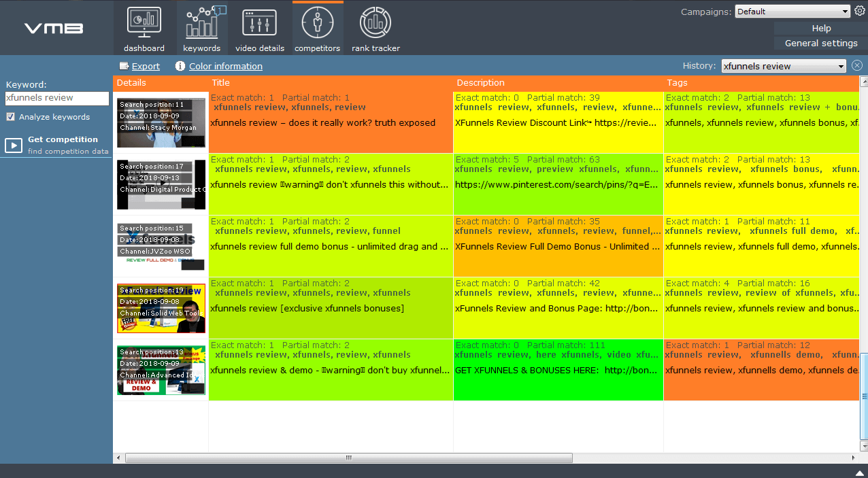Screen dimensions: 868x478
Task: Select description 'XFunnels Review Full Demo Bonus - Unlimited'
Action: pos(558,246)
